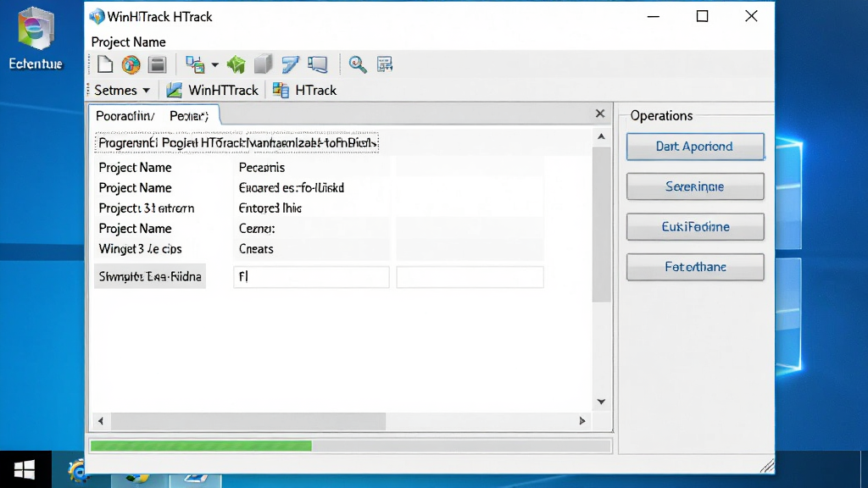Click the horizontal scrollbar thumb
The image size is (868, 488).
pos(248,421)
